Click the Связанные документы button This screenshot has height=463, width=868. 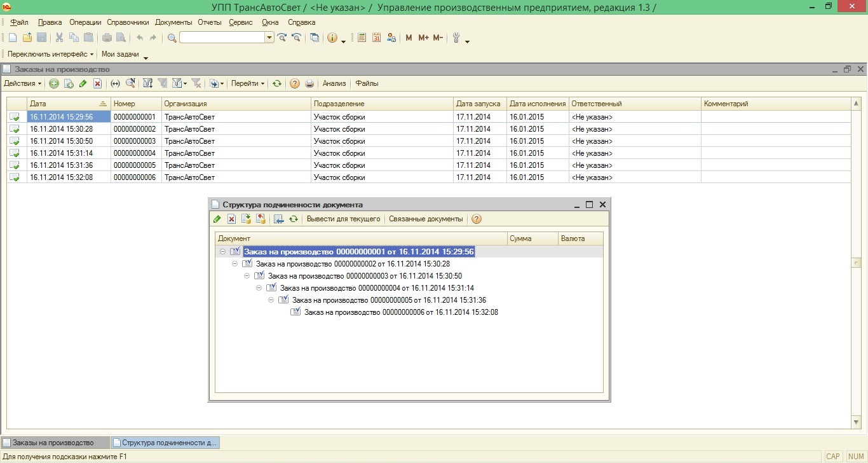point(426,219)
